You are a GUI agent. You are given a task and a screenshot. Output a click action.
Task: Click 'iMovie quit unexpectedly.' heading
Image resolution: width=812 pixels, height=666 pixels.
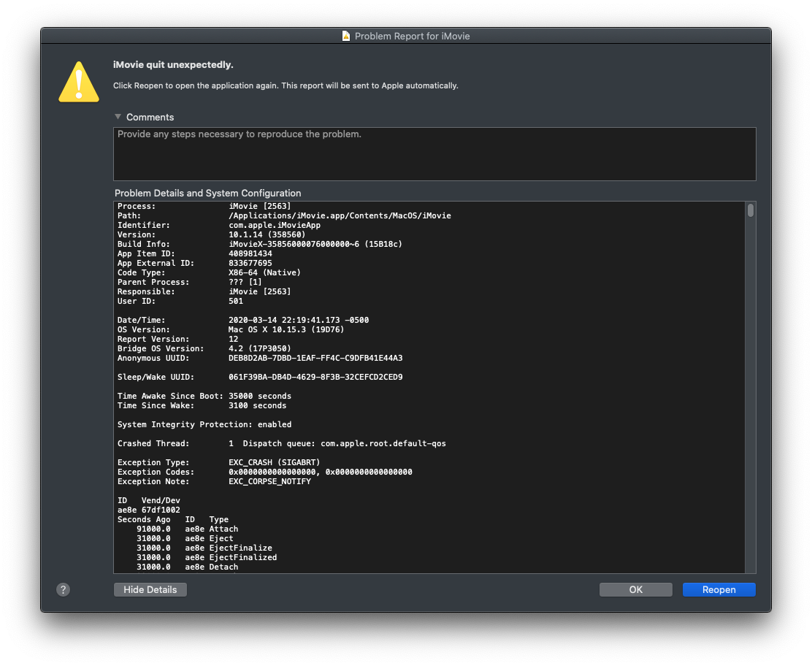coord(173,65)
